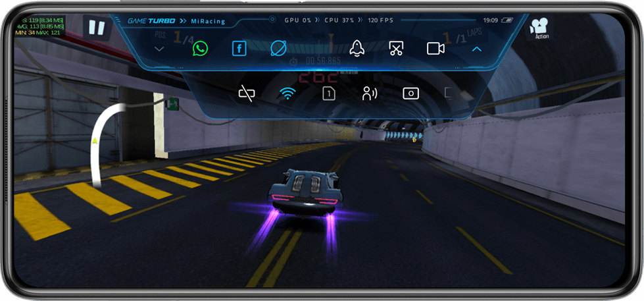The height and width of the screenshot is (301, 644).
Task: Collapse the panel using up chevron
Action: (x=476, y=49)
